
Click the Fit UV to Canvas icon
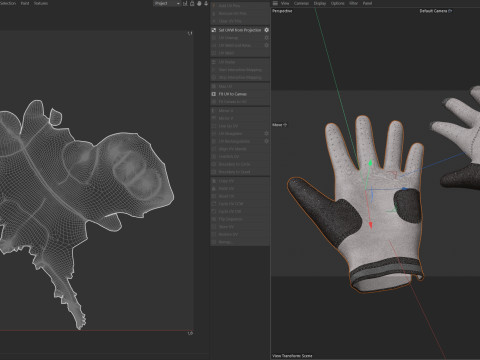(214, 94)
